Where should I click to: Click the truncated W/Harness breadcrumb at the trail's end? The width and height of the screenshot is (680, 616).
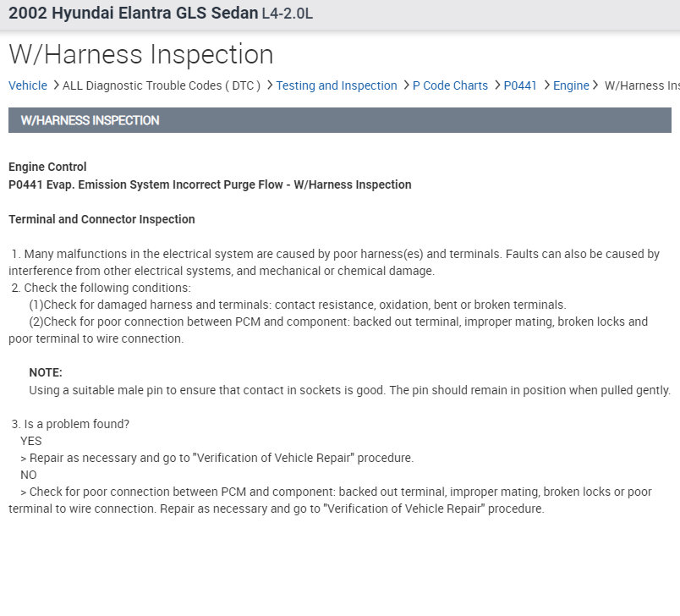642,85
